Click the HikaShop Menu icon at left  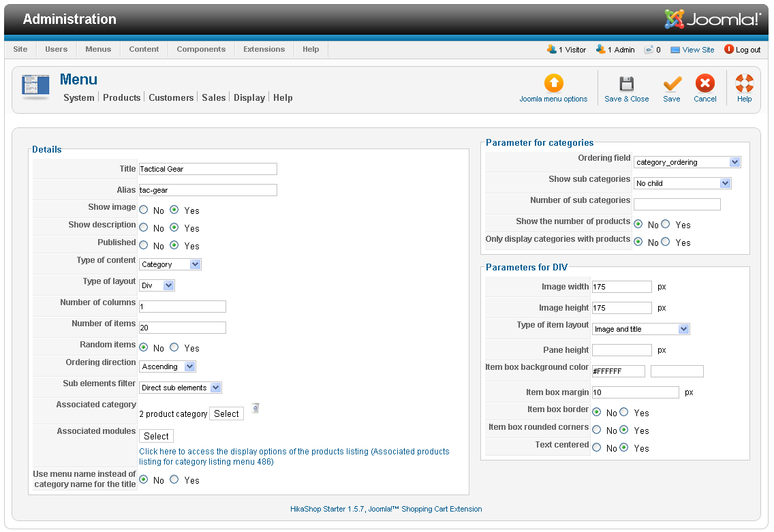click(x=35, y=87)
